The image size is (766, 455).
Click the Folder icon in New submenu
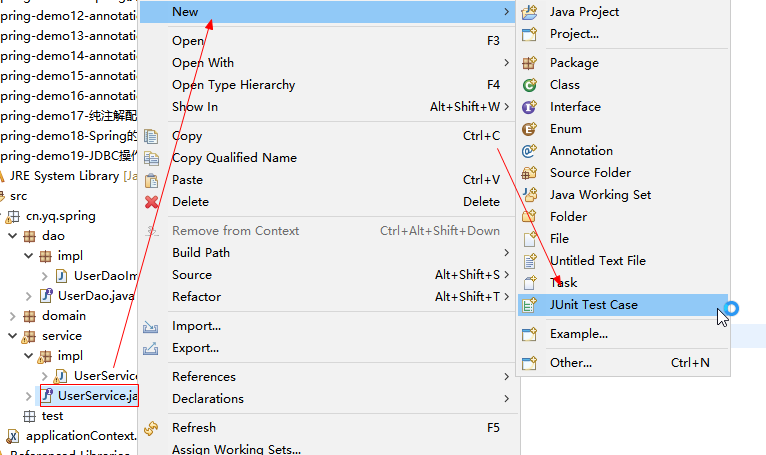[530, 216]
